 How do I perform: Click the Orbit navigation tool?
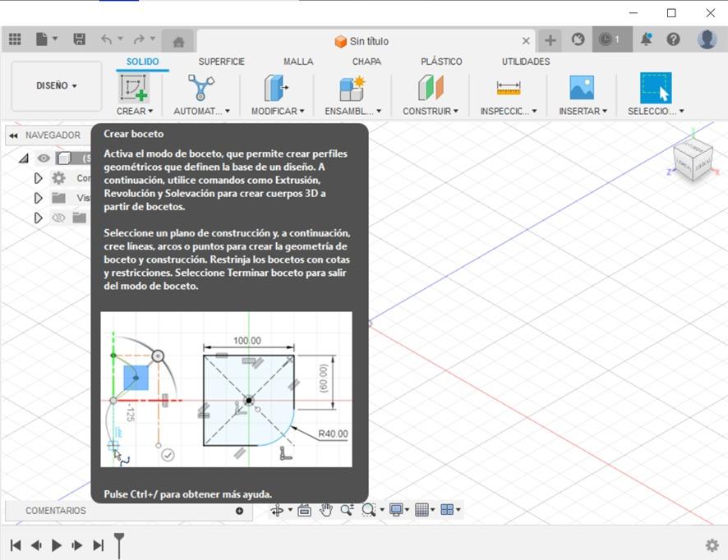point(277,510)
